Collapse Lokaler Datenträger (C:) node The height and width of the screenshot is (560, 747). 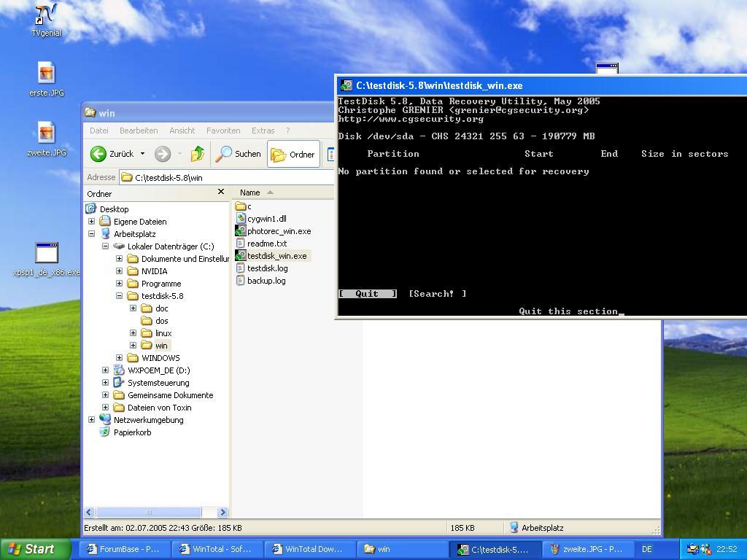[105, 246]
